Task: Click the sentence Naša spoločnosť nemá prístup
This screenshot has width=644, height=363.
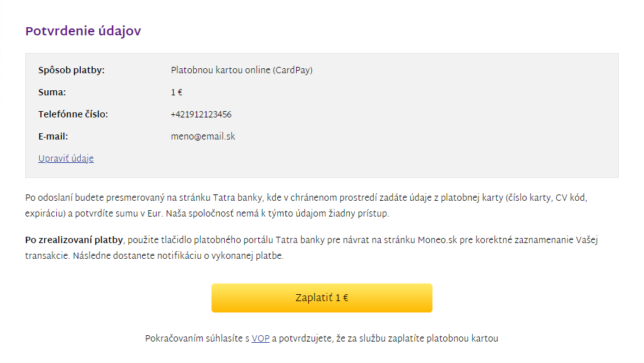Action: tap(277, 213)
